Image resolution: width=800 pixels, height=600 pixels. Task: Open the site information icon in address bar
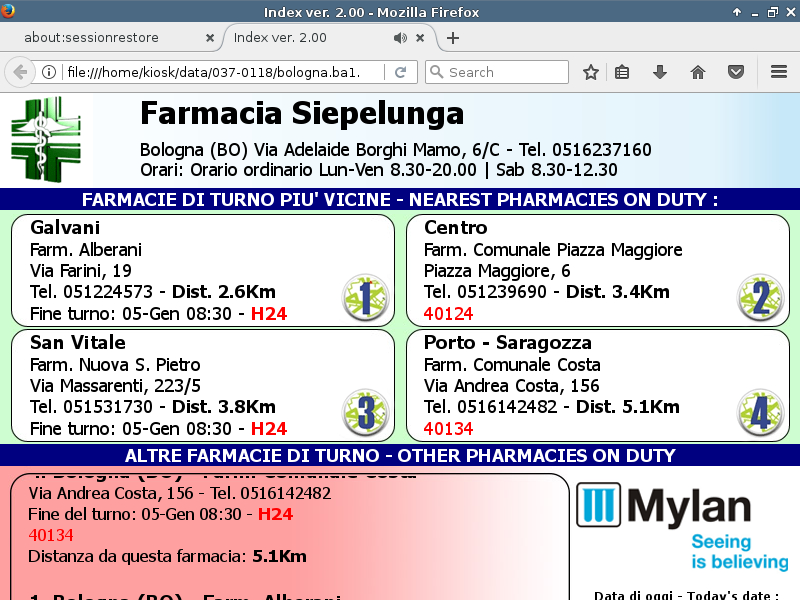[x=48, y=72]
